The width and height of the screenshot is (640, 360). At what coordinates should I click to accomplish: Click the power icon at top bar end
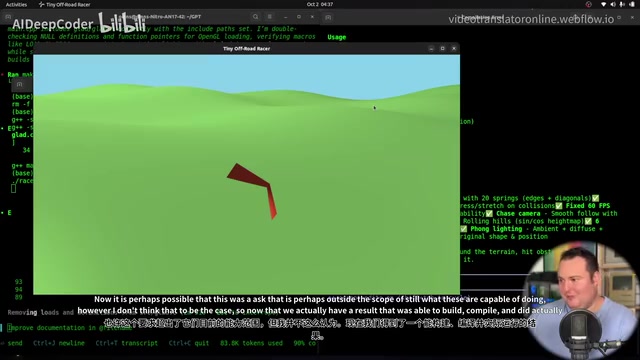click(632, 4)
